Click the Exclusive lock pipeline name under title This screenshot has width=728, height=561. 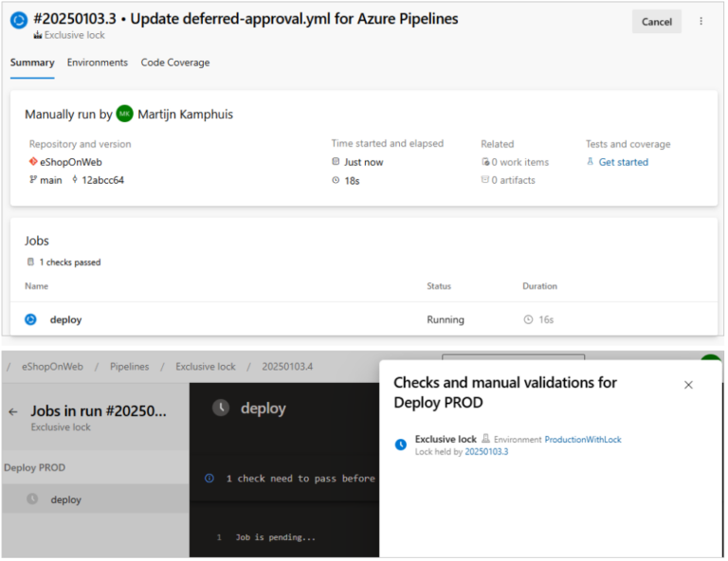point(74,35)
